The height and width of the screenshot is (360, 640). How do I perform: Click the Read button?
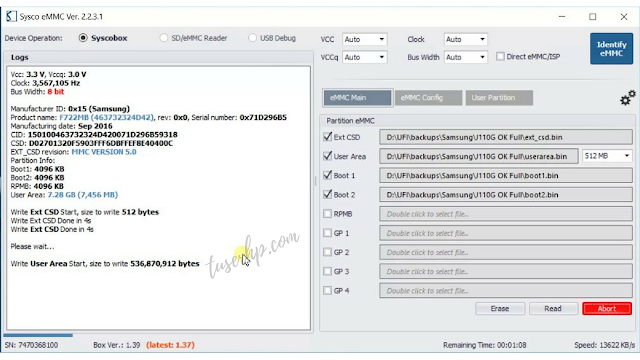point(553,309)
